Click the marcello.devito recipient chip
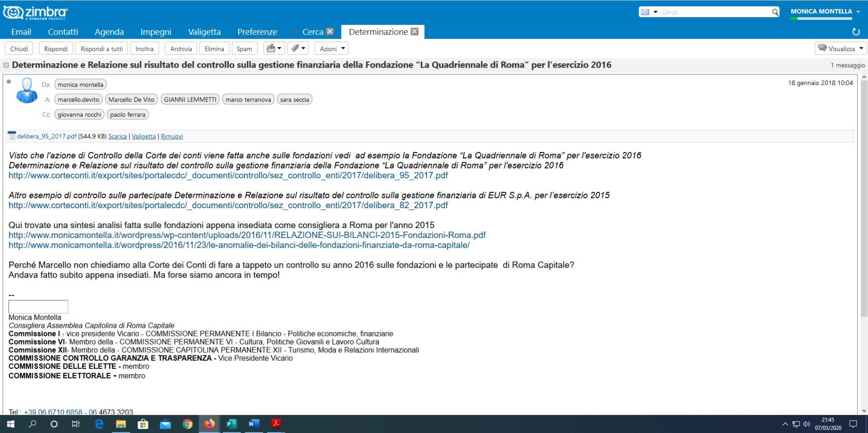The width and height of the screenshot is (868, 433). tap(78, 99)
